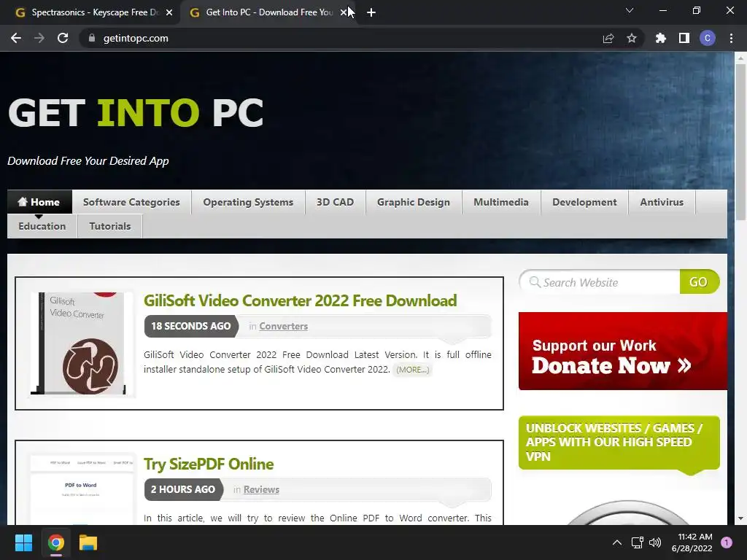747x560 pixels.
Task: Open Software Categories menu
Action: tap(131, 202)
